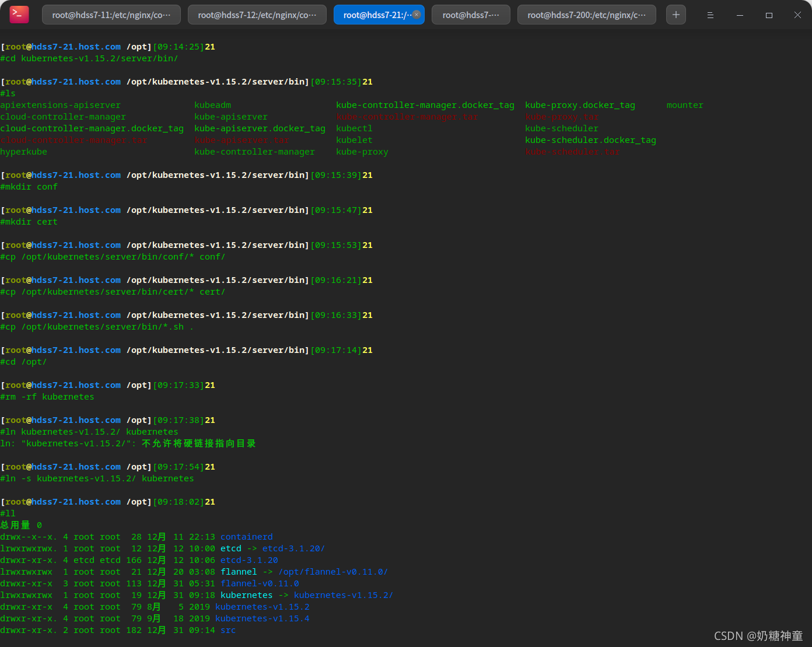The width and height of the screenshot is (812, 647).
Task: Click the 'cp /opt/kubernetes/server/bin/*.sh .' command
Action: tap(97, 327)
